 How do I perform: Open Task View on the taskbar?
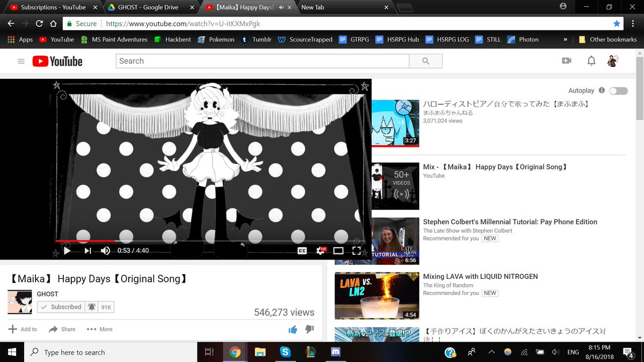coord(209,352)
